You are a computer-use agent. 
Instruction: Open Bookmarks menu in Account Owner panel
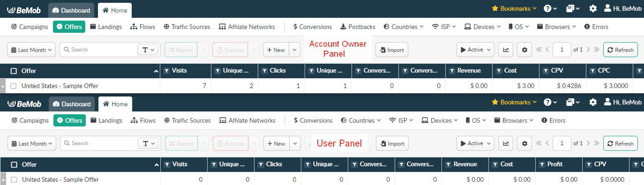514,8
